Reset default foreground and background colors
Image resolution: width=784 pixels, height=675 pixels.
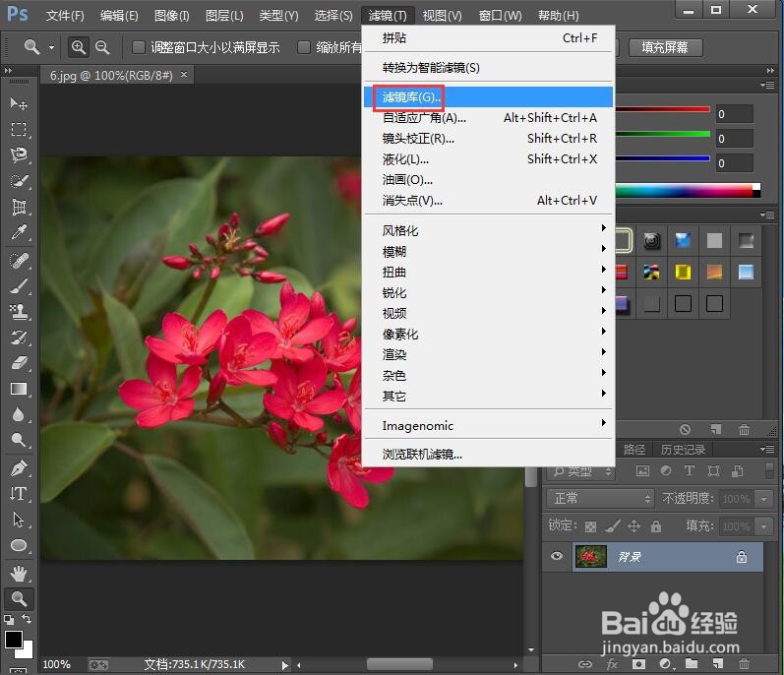pyautogui.click(x=9, y=620)
